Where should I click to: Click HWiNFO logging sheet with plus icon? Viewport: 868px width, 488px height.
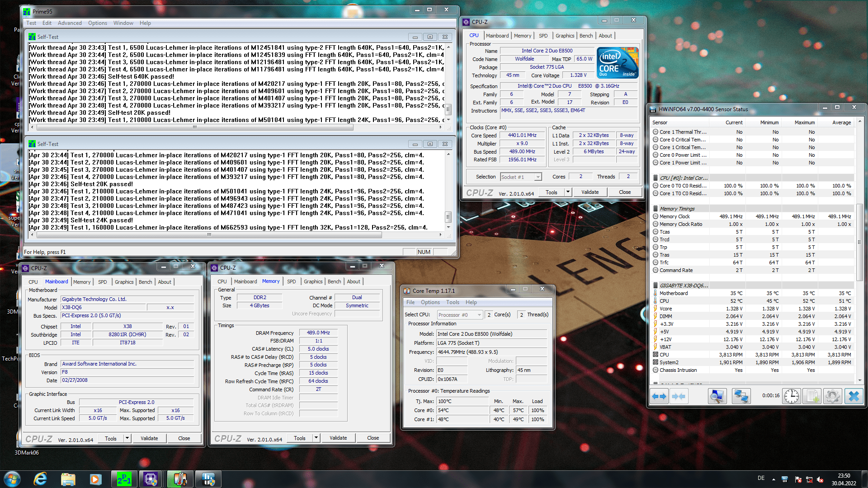tap(812, 396)
